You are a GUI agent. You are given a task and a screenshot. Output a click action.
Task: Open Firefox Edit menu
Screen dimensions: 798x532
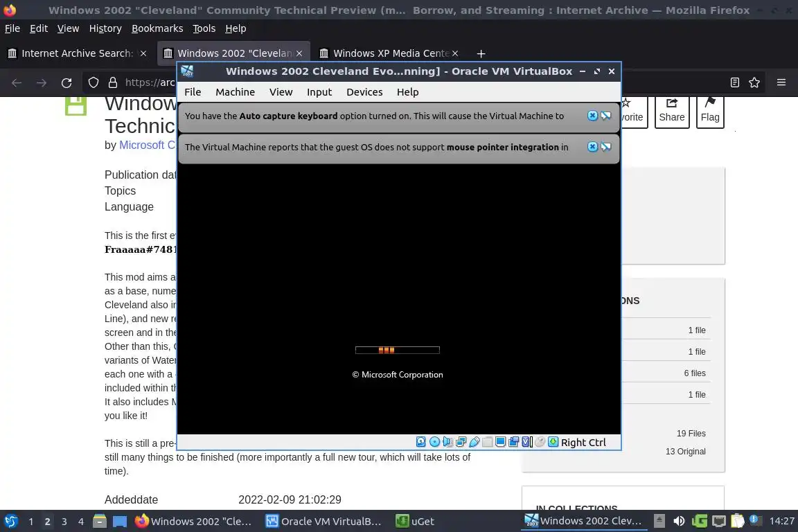tap(39, 28)
